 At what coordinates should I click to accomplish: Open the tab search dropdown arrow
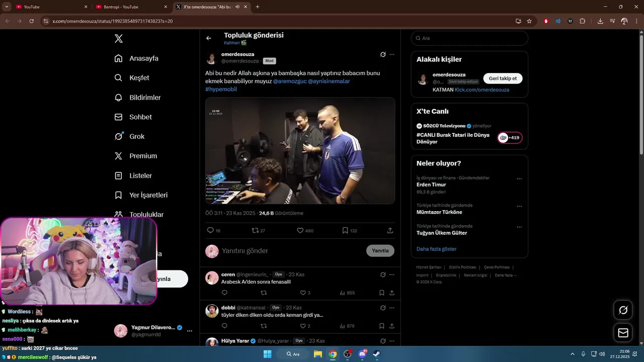[7, 7]
